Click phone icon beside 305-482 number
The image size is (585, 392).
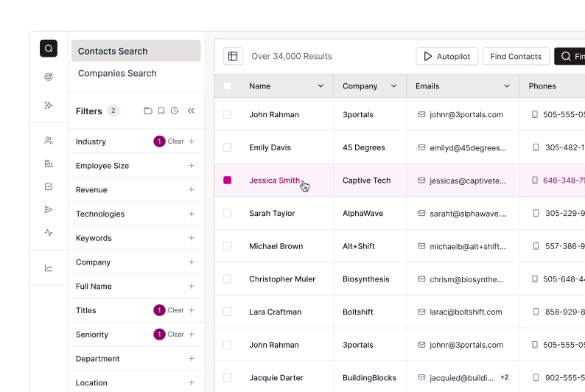coord(536,147)
